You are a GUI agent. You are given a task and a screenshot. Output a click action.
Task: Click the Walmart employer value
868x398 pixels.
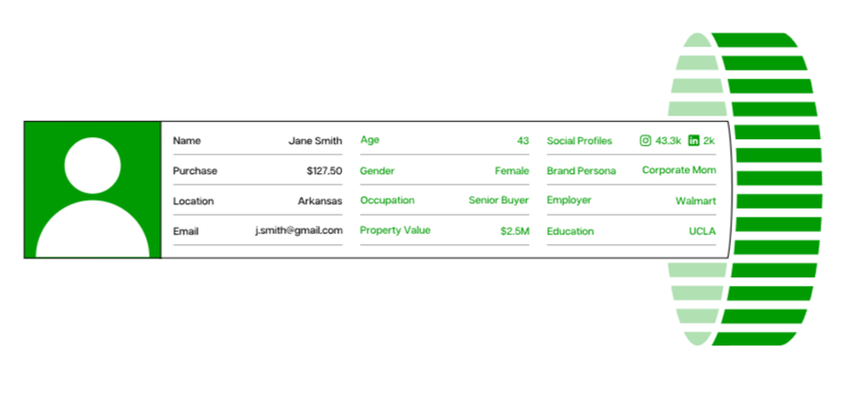[x=695, y=202]
